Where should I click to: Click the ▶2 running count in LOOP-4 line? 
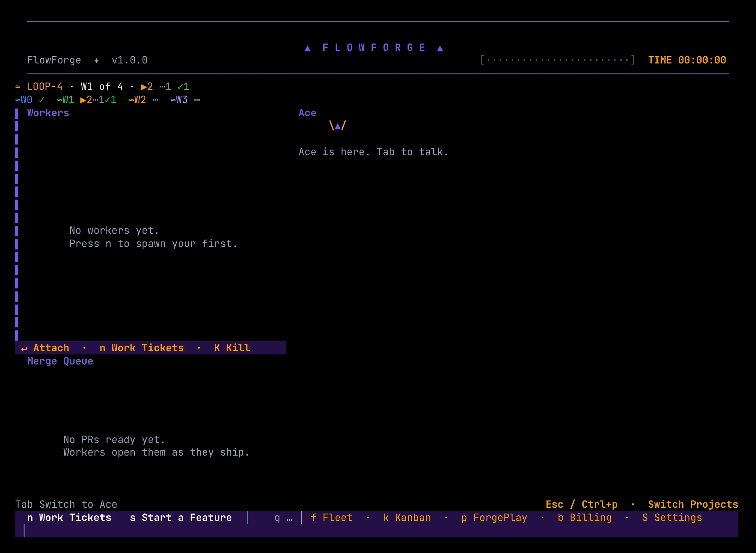(x=147, y=87)
